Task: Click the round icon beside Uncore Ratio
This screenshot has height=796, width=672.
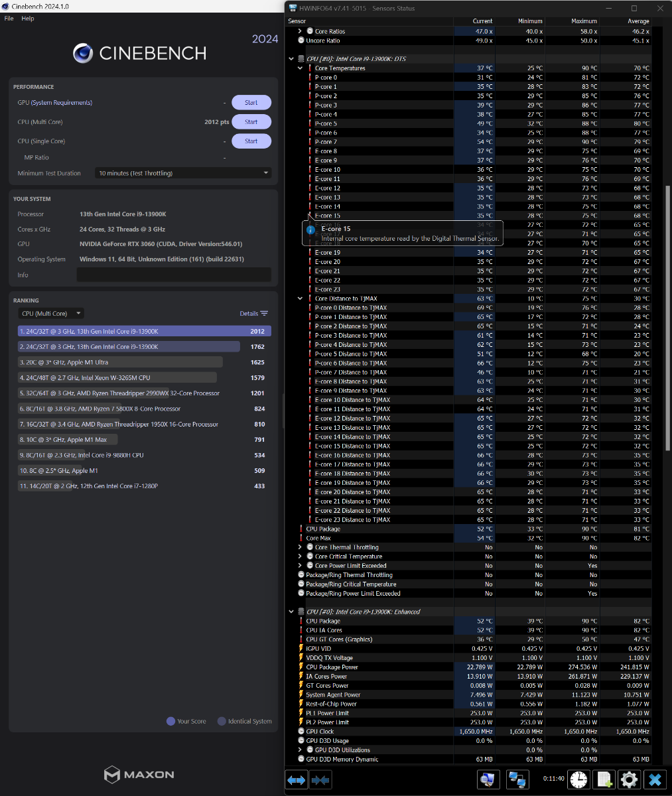Action: [x=301, y=40]
